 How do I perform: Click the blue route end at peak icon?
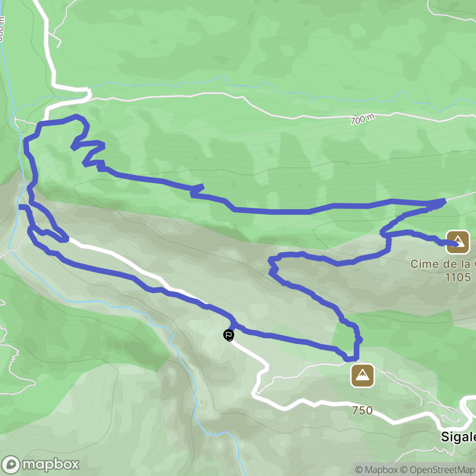(x=456, y=244)
